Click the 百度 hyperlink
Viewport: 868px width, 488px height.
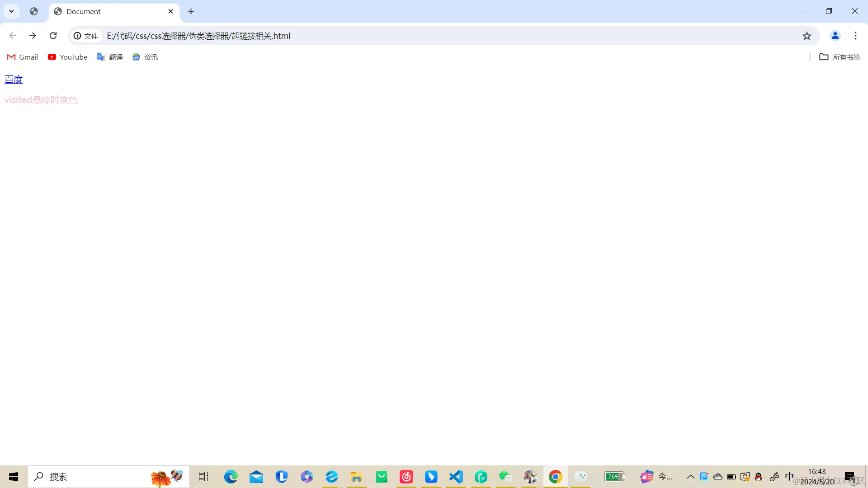tap(14, 79)
